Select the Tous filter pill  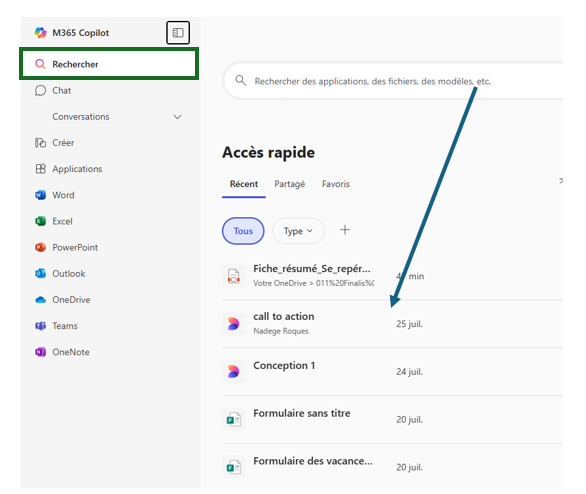click(x=243, y=231)
